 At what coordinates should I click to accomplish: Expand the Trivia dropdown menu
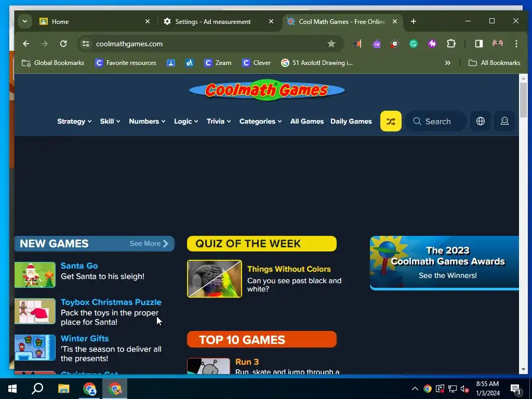(219, 121)
